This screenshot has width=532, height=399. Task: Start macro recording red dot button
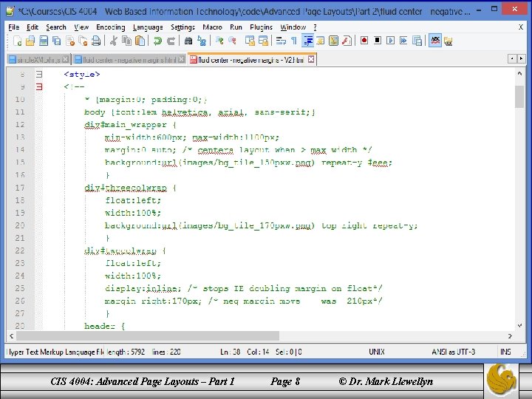[x=364, y=41]
